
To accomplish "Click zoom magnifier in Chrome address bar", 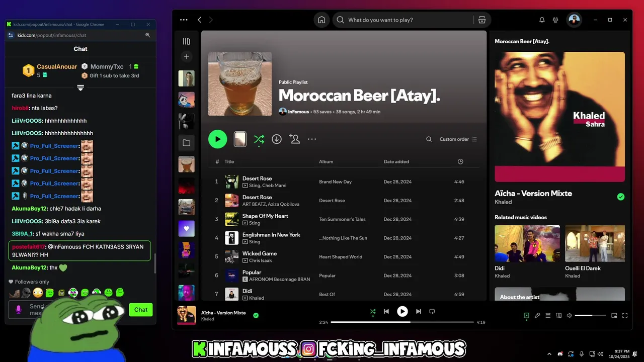I will point(148,35).
